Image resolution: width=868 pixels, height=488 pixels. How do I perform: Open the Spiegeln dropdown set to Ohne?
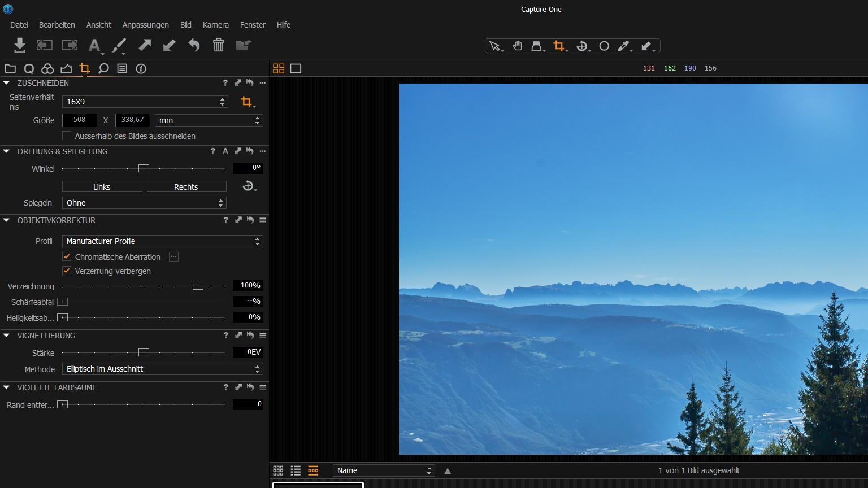pos(144,203)
